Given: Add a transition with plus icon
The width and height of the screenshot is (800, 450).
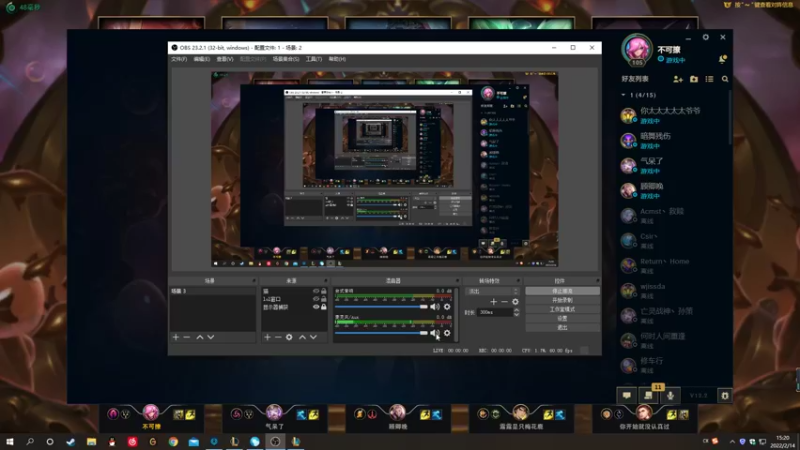Looking at the screenshot, I should (x=493, y=302).
